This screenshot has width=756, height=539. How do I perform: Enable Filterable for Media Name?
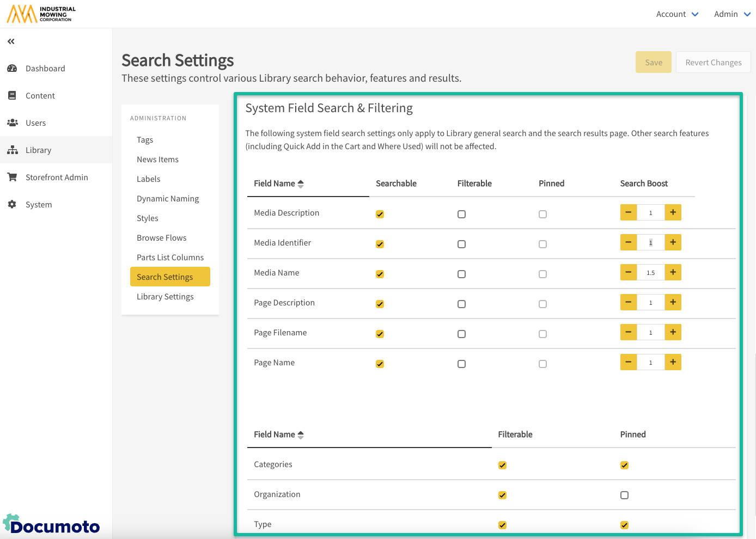tap(461, 274)
